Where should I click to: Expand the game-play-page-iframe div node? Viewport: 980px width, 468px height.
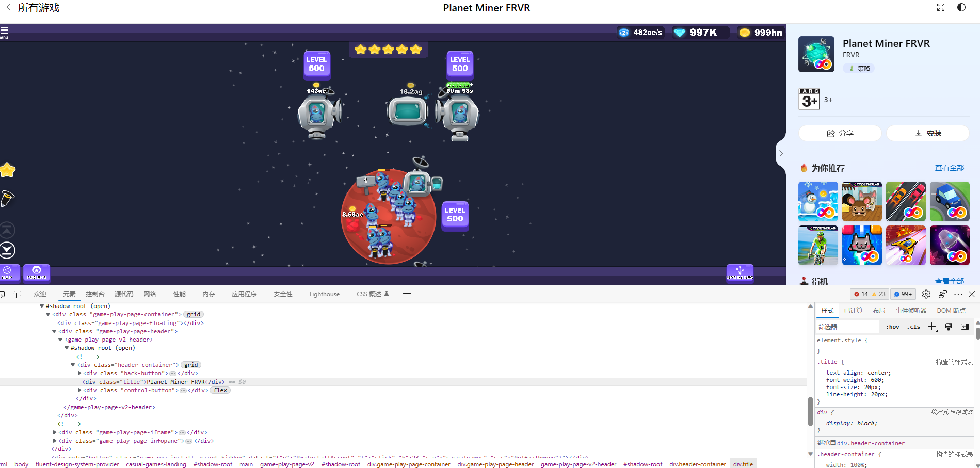55,432
